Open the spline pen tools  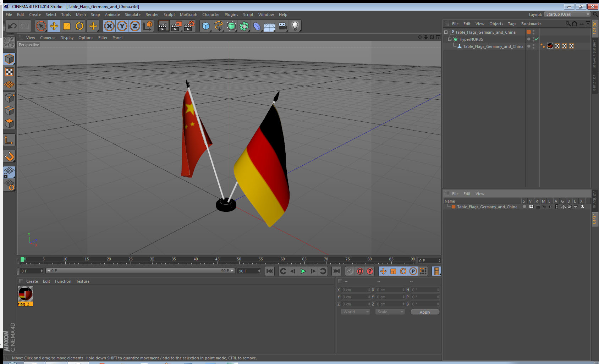219,26
